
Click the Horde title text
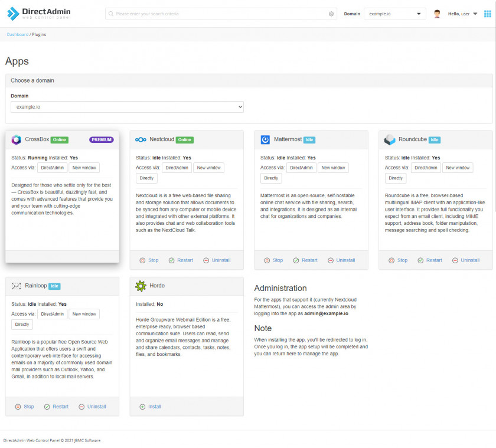pyautogui.click(x=157, y=286)
